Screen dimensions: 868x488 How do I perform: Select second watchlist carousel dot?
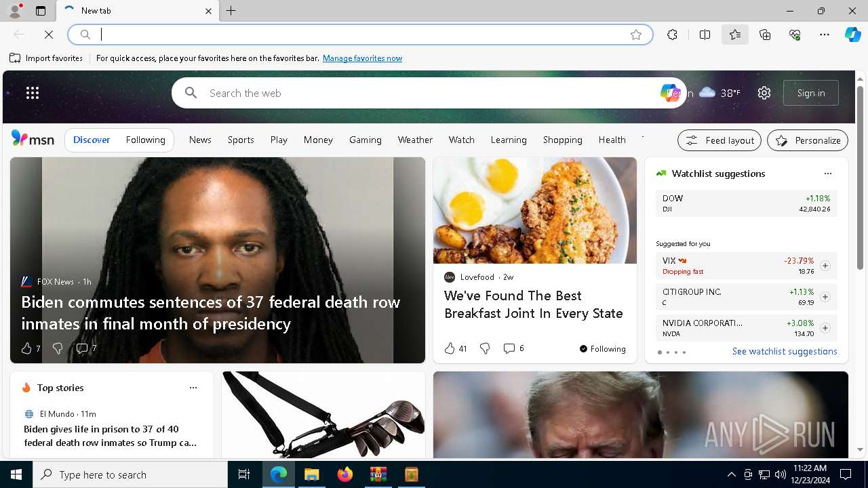tap(667, 352)
